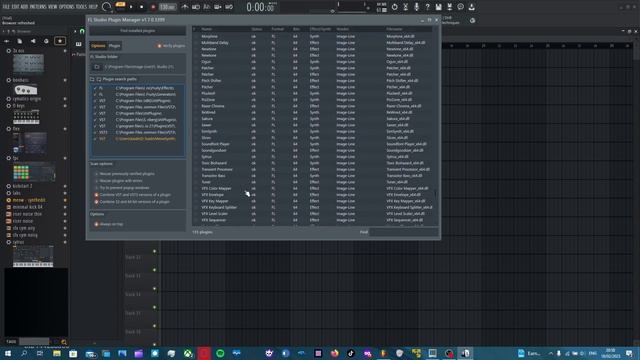Click the main time display
Screen dimensions: 640x360
point(261,7)
